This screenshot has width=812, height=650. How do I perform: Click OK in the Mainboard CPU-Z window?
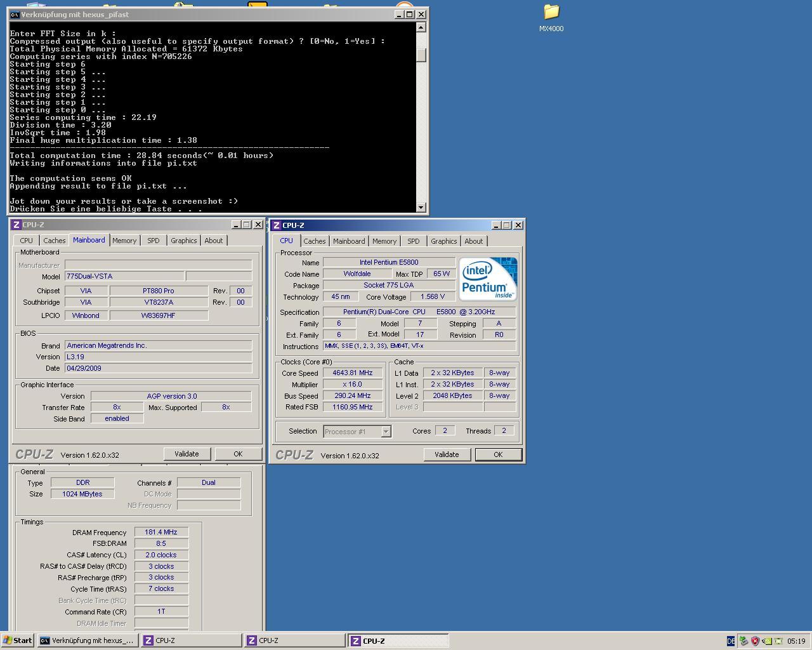pyautogui.click(x=238, y=454)
